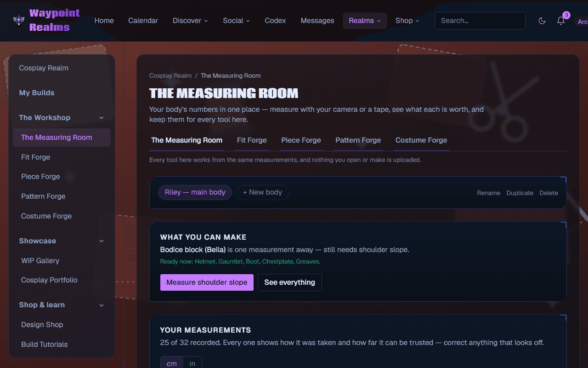Open the Discover dropdown menu
588x368 pixels.
[x=190, y=21]
